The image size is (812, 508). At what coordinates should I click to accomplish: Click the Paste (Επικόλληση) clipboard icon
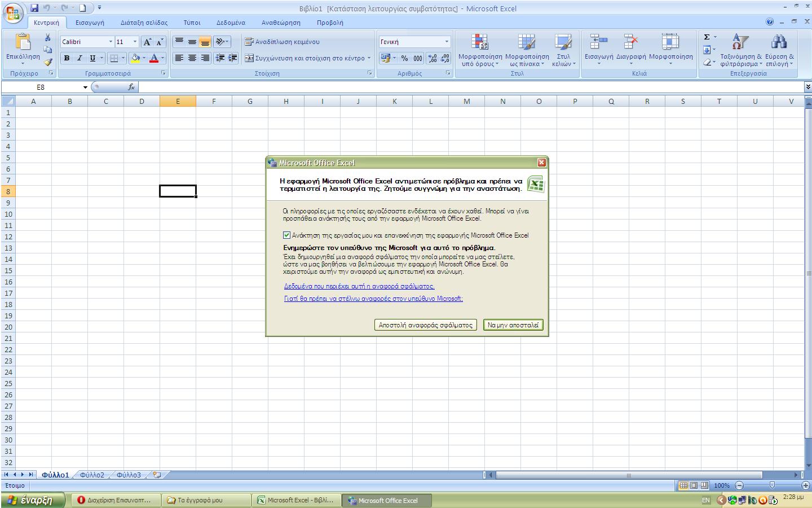click(23, 43)
